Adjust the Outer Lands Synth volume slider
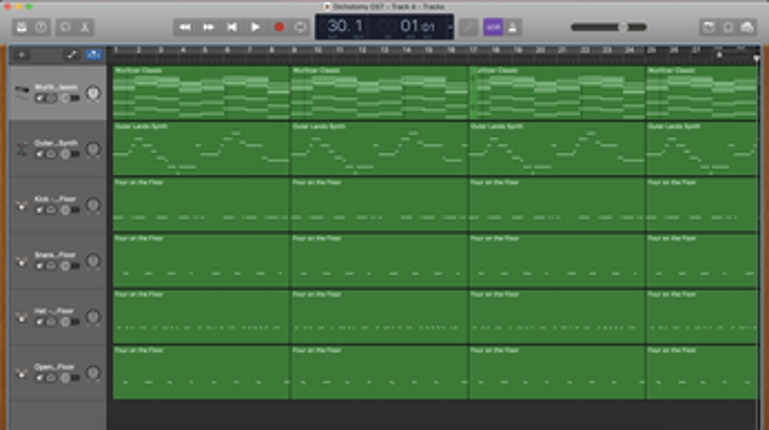The width and height of the screenshot is (769, 430). click(70, 154)
